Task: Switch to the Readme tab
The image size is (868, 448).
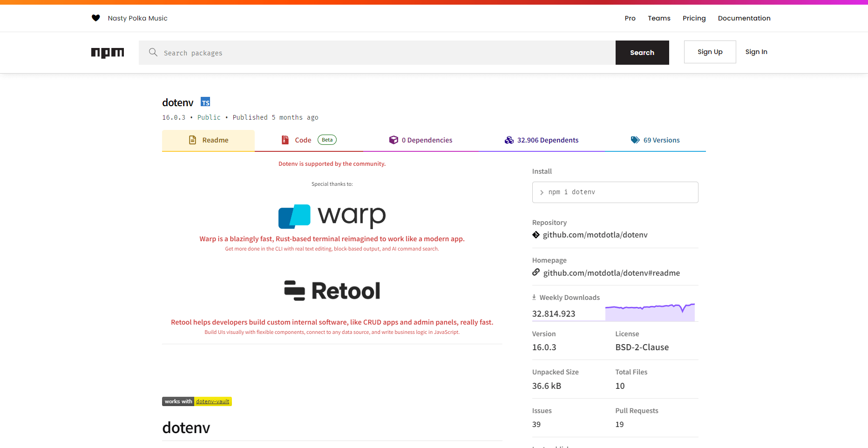Action: pos(208,140)
